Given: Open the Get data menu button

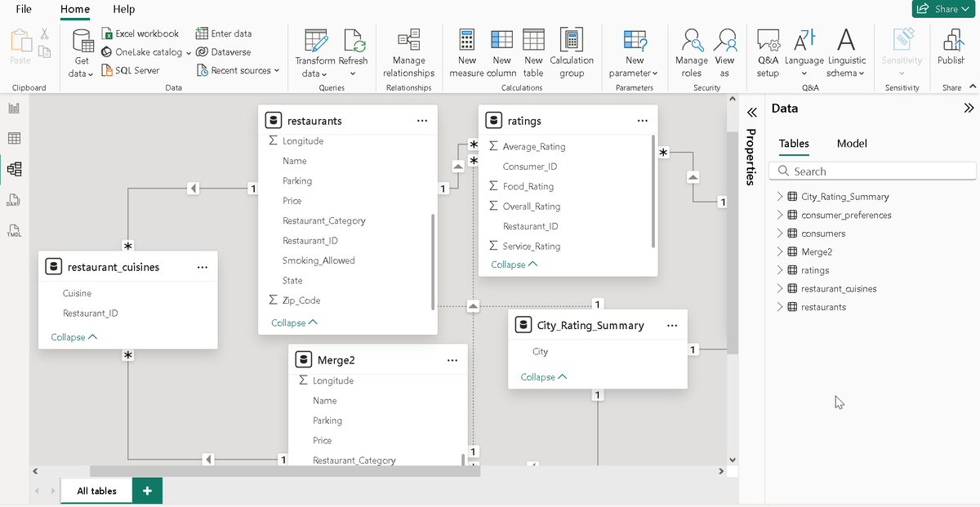Looking at the screenshot, I should click(x=82, y=53).
